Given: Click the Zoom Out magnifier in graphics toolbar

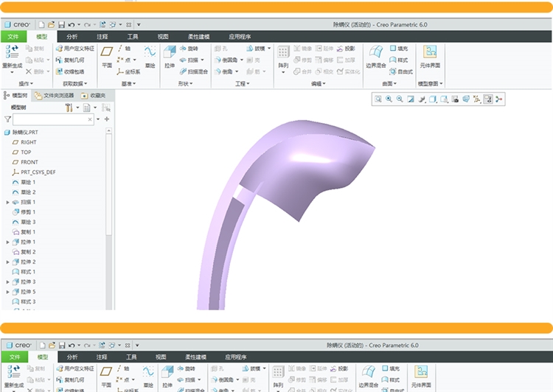Looking at the screenshot, I should click(400, 99).
